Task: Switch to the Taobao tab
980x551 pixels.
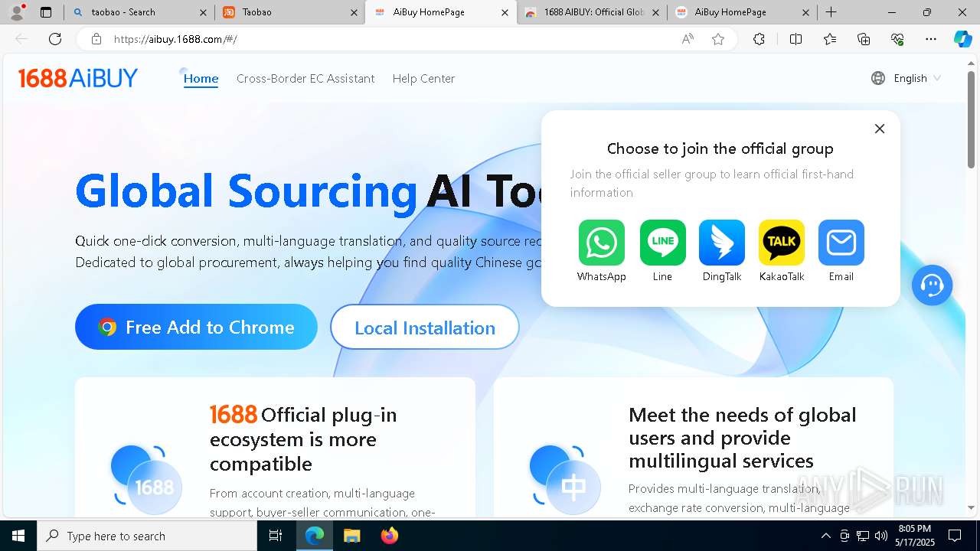Action: 289,12
